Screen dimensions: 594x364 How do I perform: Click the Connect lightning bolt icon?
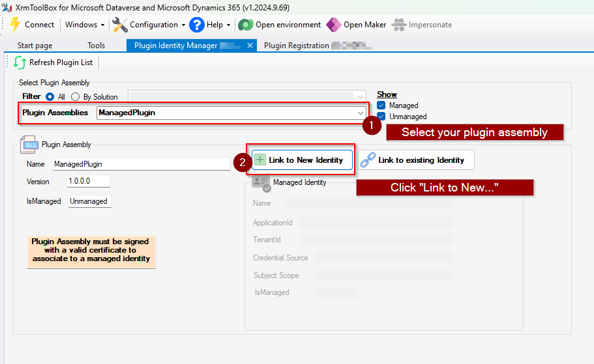[x=15, y=25]
